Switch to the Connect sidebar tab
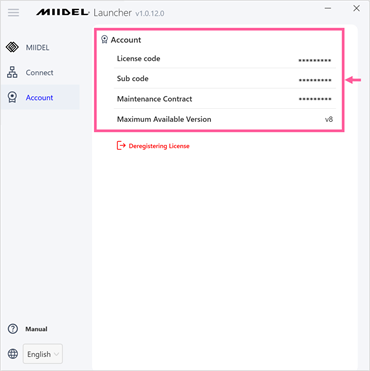 (40, 72)
